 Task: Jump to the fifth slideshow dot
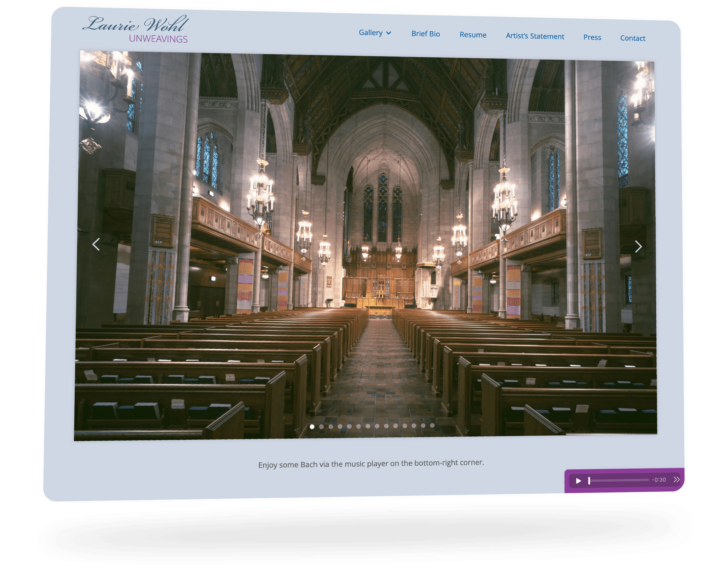pyautogui.click(x=349, y=426)
